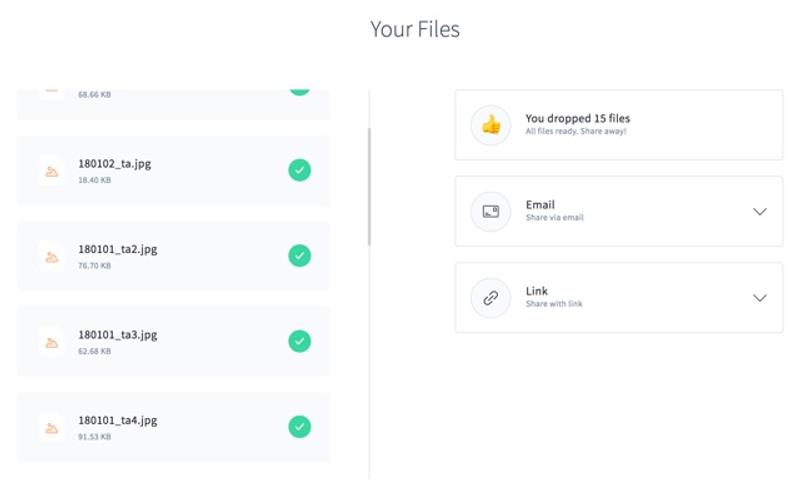Click the Email envelope icon
Viewport: 800px width, 480px height.
point(491,211)
